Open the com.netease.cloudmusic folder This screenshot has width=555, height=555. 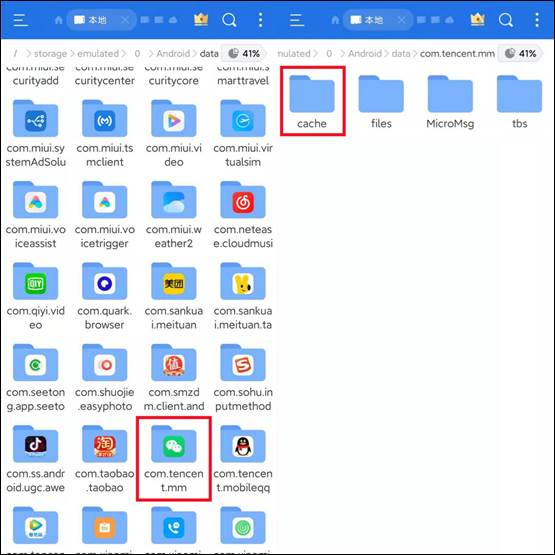click(243, 214)
